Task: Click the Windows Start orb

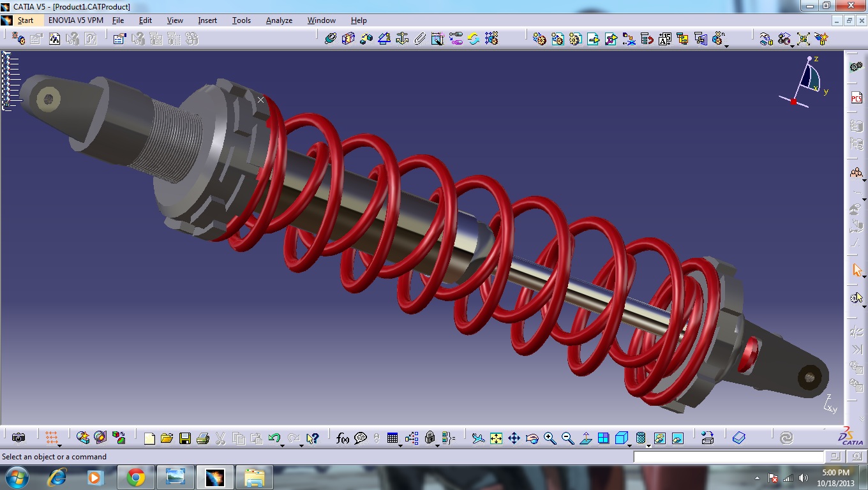Action: pyautogui.click(x=16, y=477)
